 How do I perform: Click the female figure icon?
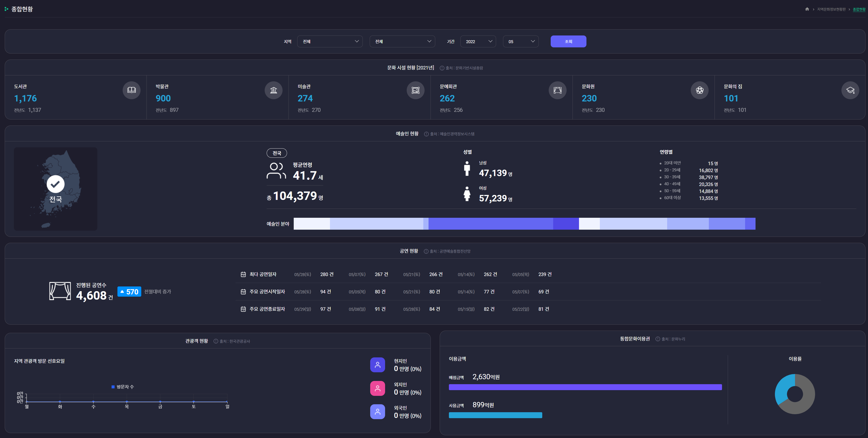[x=467, y=194]
